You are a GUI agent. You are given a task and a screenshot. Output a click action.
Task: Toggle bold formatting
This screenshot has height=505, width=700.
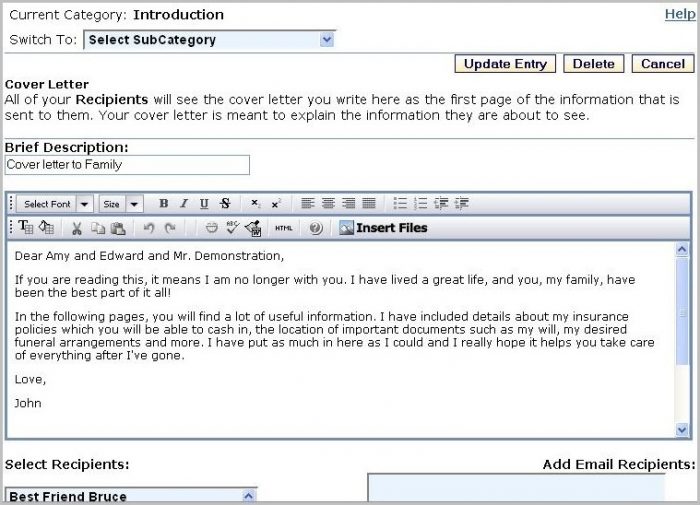(x=164, y=204)
